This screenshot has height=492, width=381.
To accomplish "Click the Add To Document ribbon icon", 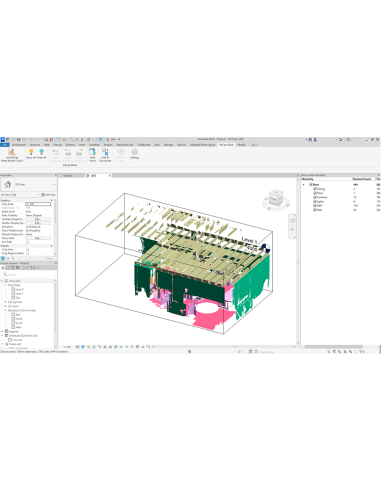I will [x=105, y=152].
